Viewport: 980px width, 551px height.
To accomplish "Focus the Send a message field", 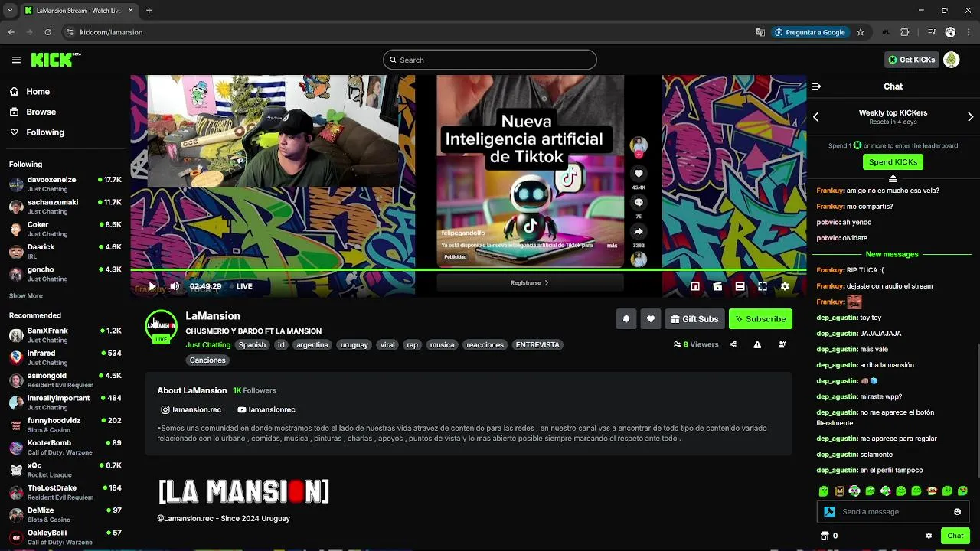I will point(893,512).
